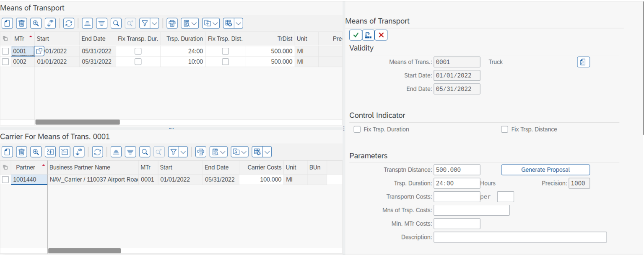Screen dimensions: 644x255
Task: Select the checkbox for row 0002
Action: click(5, 62)
